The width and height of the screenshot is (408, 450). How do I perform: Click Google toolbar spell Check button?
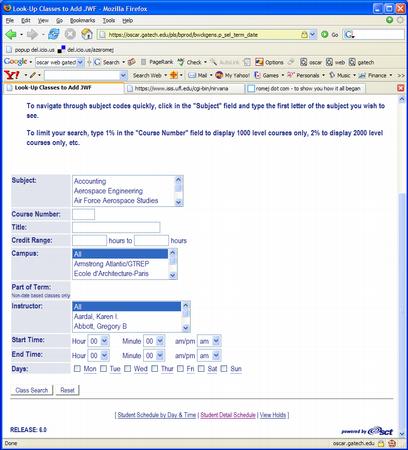pyautogui.click(x=190, y=62)
